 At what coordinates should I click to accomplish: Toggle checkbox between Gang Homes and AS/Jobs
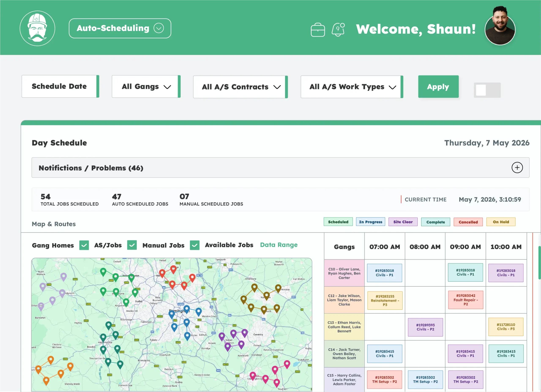(x=84, y=245)
